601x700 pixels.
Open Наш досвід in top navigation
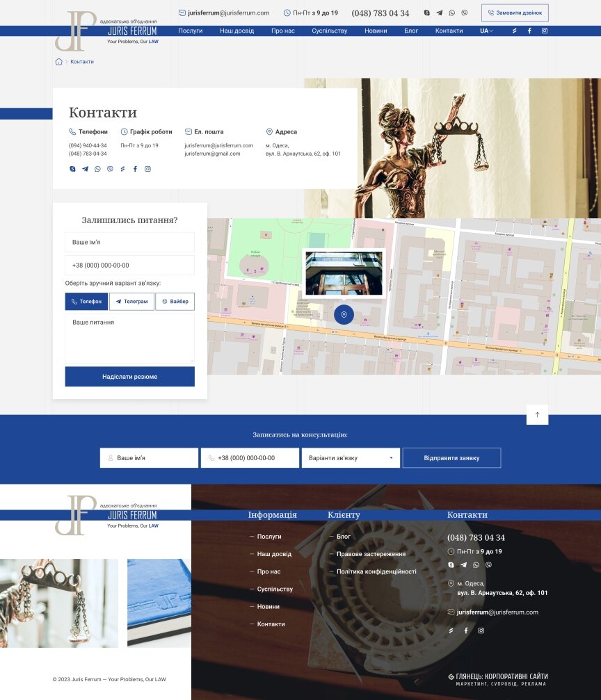tap(237, 31)
